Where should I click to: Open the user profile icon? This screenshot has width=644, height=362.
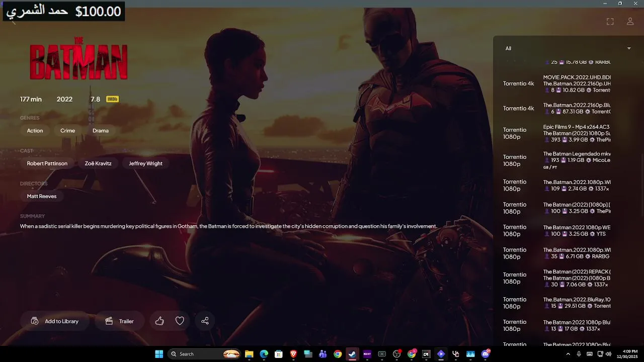coord(630,21)
